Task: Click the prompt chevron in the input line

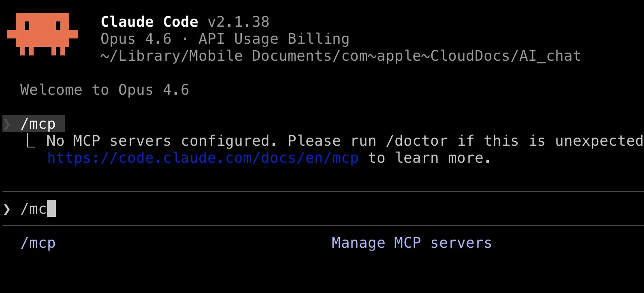Action: (7, 209)
